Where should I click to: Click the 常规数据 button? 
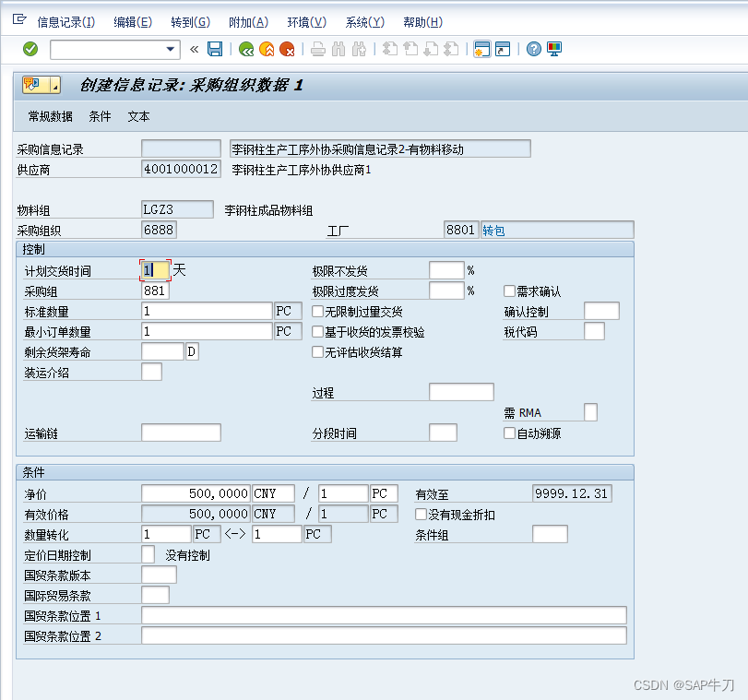click(x=50, y=116)
